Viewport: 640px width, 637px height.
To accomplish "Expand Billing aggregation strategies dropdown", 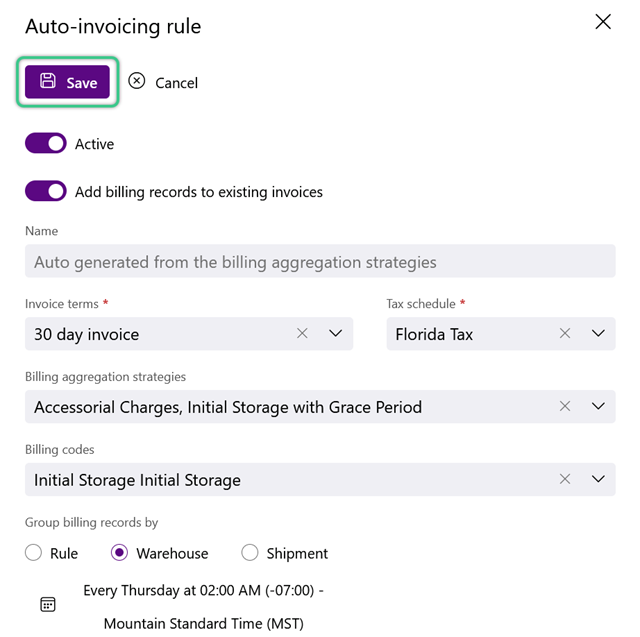I will (598, 406).
